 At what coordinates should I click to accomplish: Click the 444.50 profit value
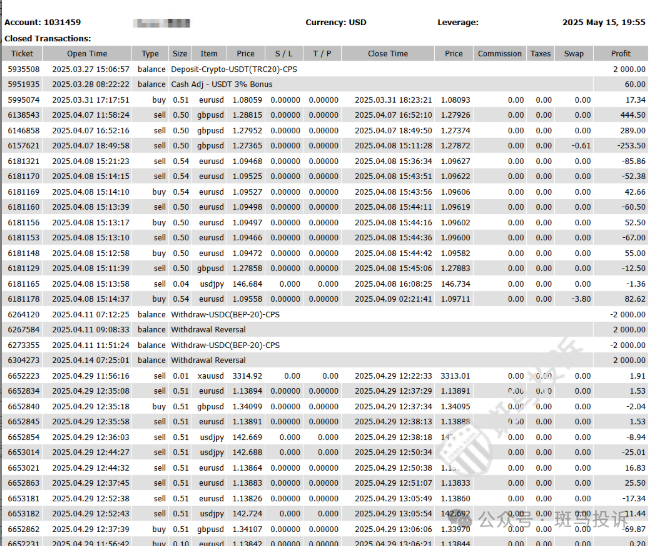point(630,115)
